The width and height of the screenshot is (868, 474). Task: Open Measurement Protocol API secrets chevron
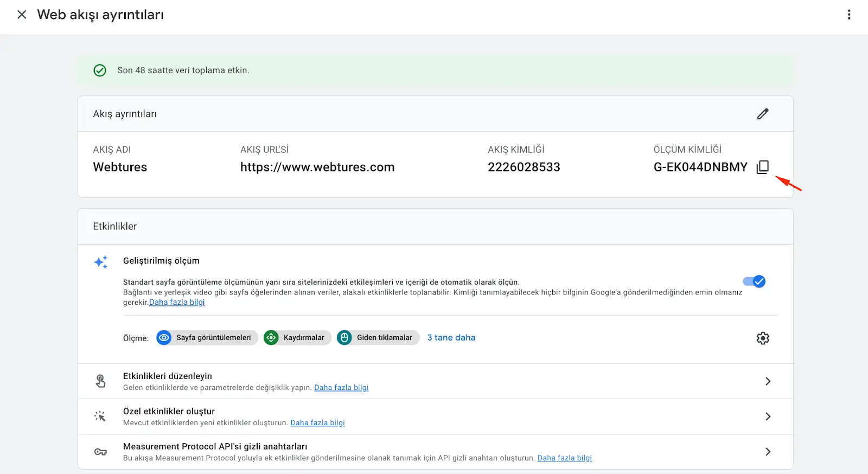(x=768, y=452)
